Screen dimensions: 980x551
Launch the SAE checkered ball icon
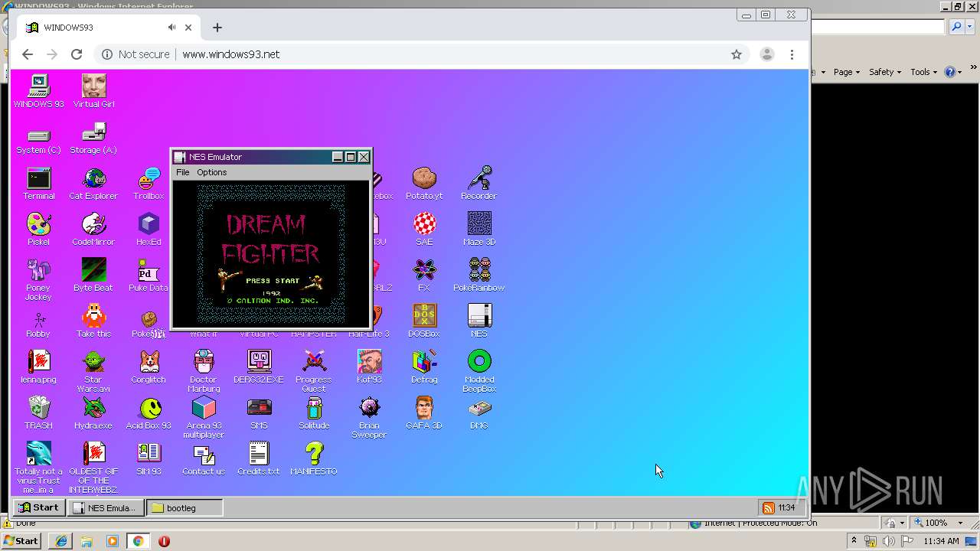424,230
